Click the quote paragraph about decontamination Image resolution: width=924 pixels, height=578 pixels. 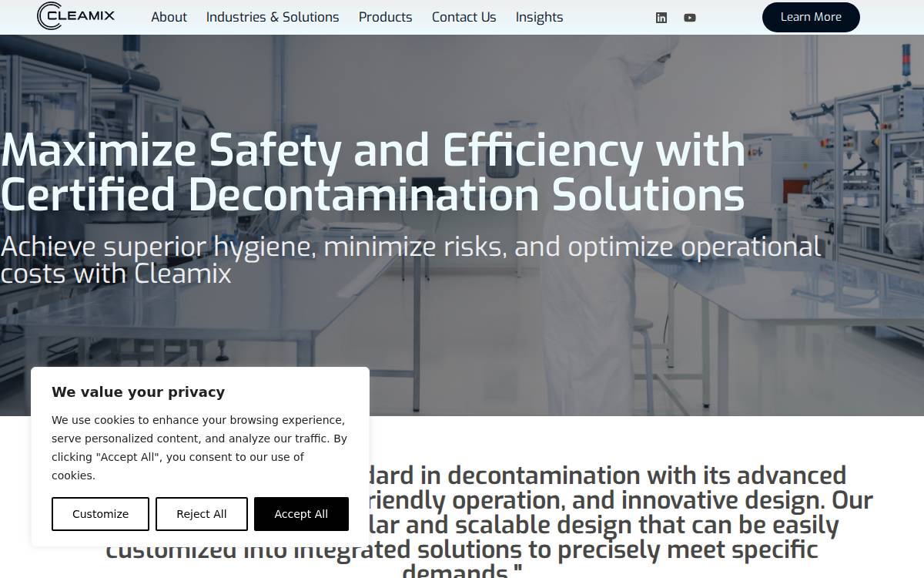coord(488,520)
